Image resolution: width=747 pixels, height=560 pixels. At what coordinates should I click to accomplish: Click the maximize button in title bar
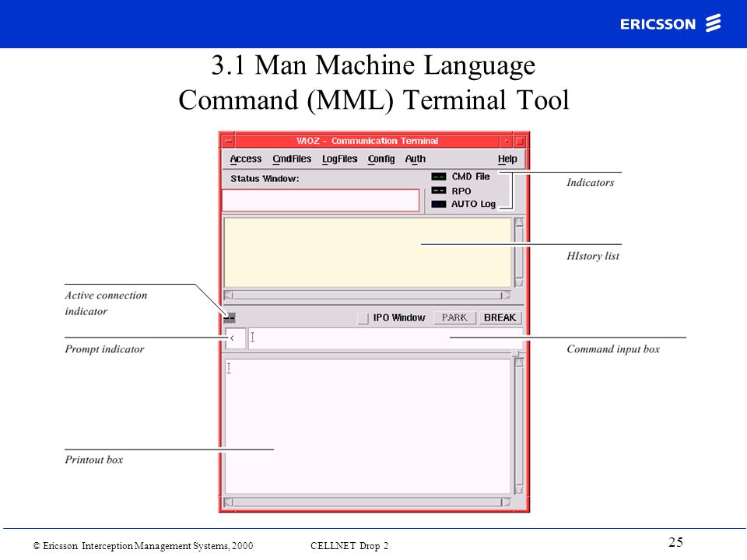click(520, 141)
